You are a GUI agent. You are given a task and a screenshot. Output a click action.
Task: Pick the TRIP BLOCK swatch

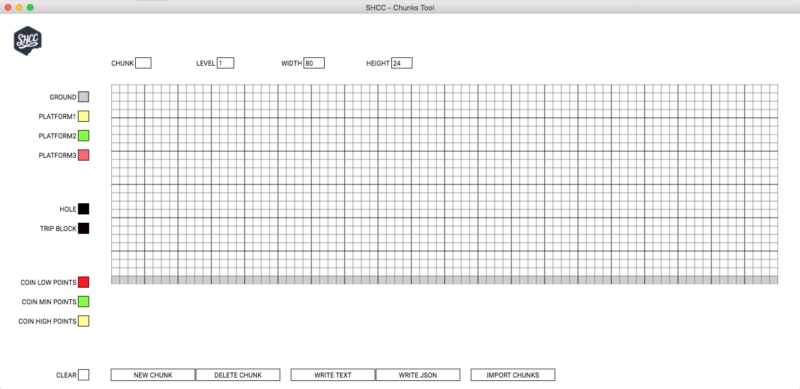[x=84, y=228]
